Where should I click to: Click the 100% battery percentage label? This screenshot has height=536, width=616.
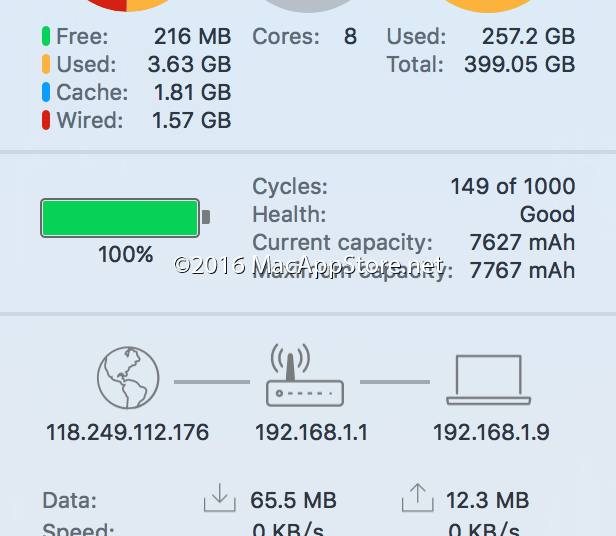pos(125,255)
